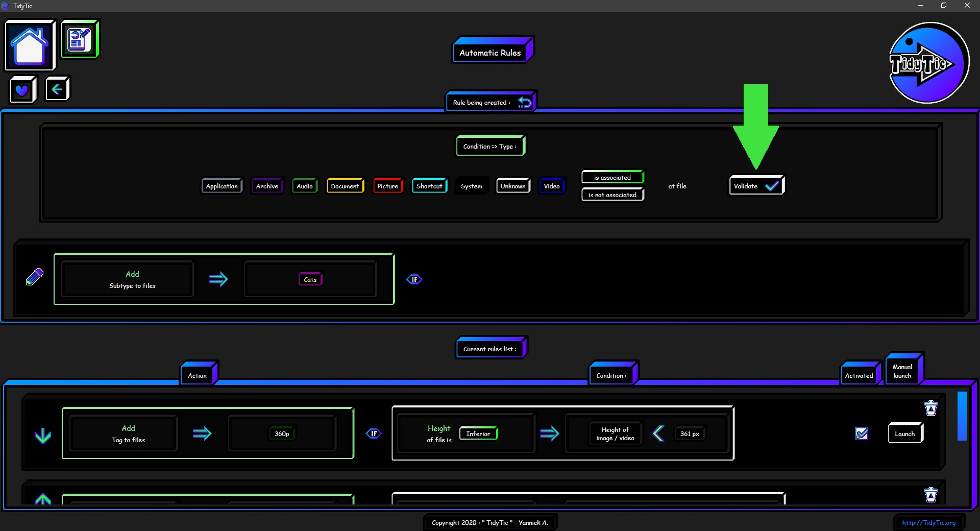Open the Home screen icon

[30, 45]
